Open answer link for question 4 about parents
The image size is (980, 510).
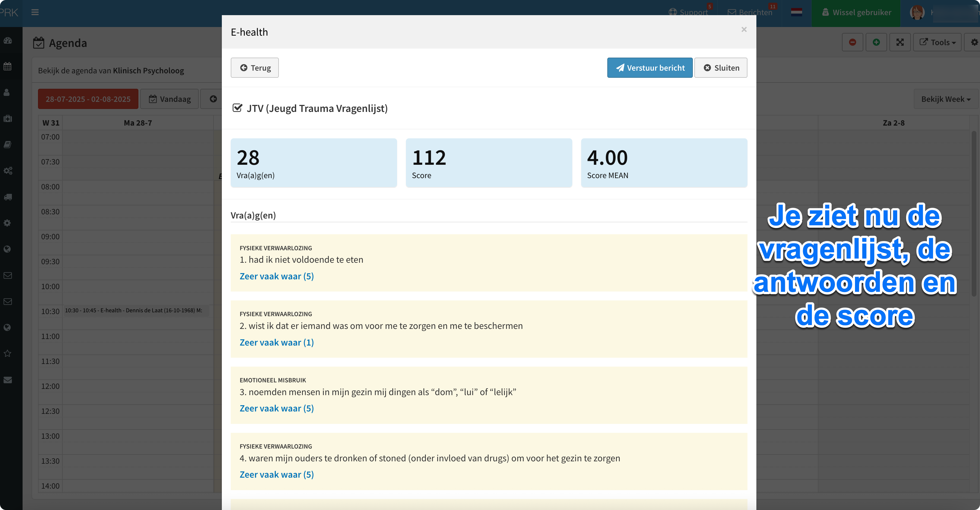[276, 474]
